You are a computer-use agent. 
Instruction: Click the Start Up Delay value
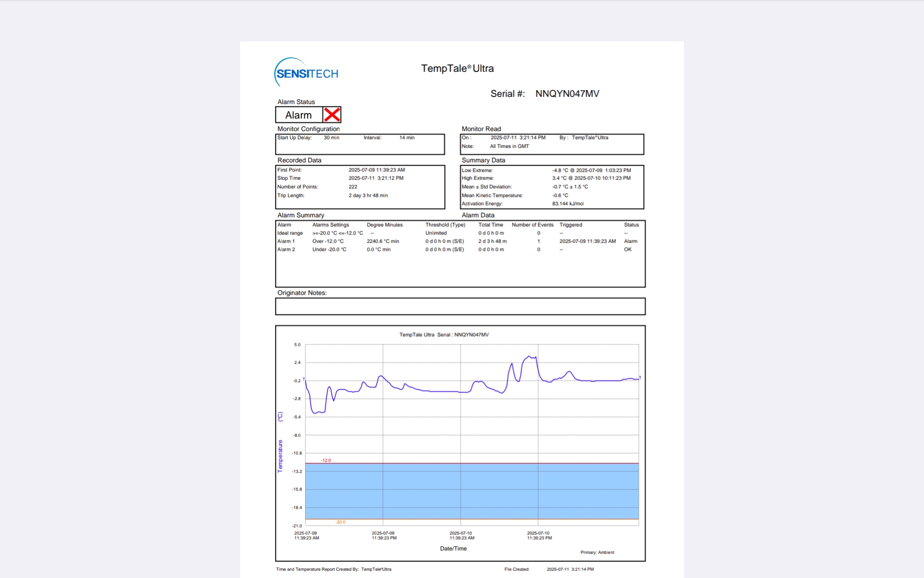coord(331,138)
